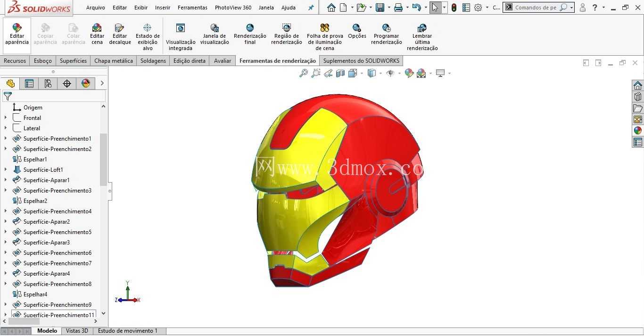
Task: Toggle the Select cursor tool
Action: 435,8
